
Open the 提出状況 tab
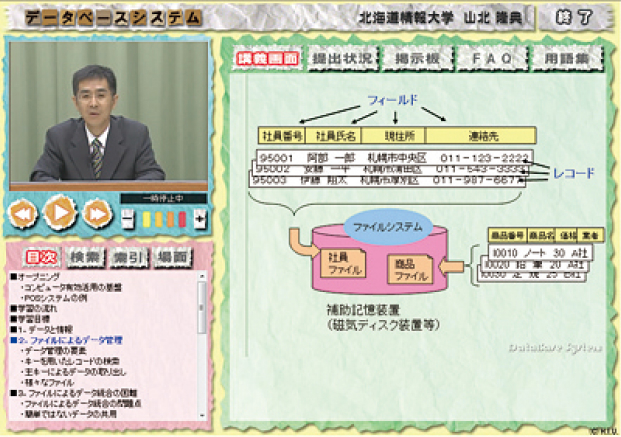(x=342, y=59)
